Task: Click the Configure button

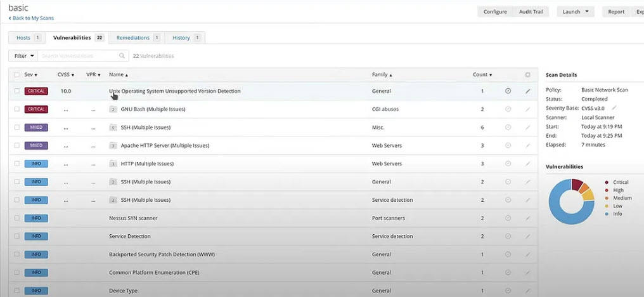Action: [x=495, y=11]
